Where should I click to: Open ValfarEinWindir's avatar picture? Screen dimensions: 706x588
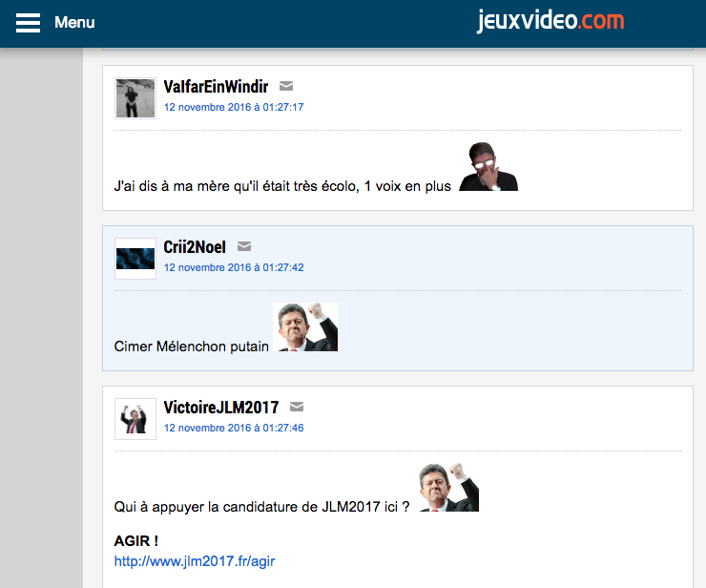click(x=135, y=98)
